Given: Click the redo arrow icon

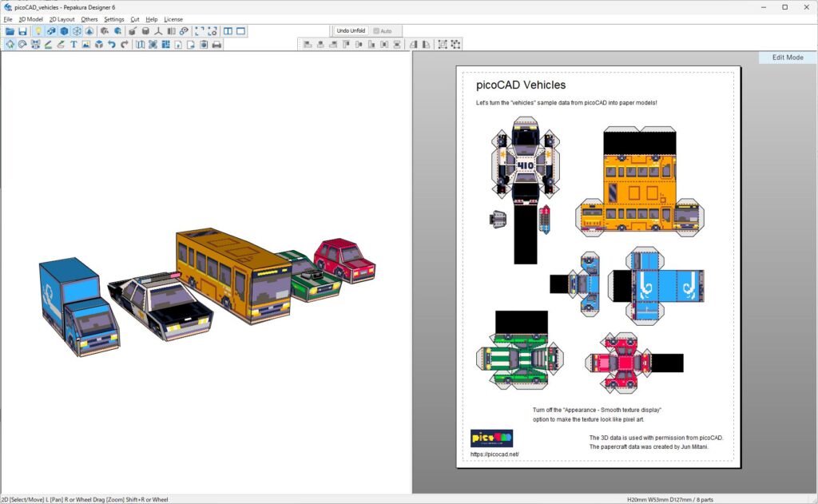Looking at the screenshot, I should coord(124,45).
